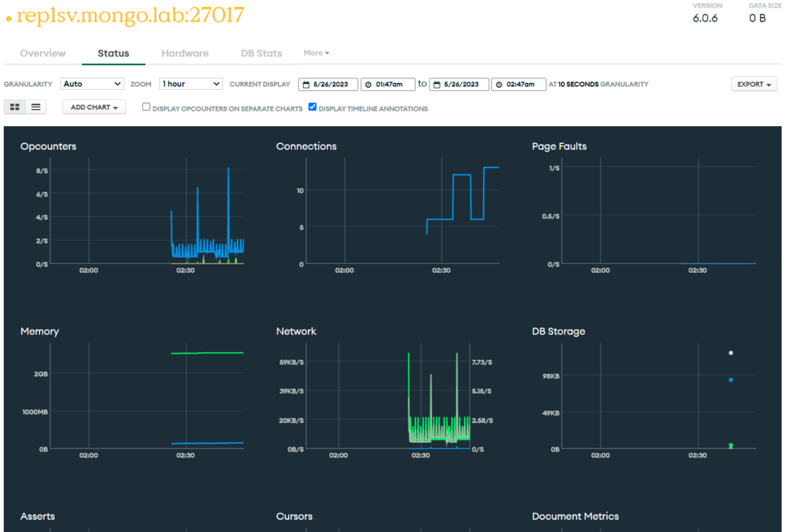Click the 59KB/S axis label on Network

pos(291,362)
